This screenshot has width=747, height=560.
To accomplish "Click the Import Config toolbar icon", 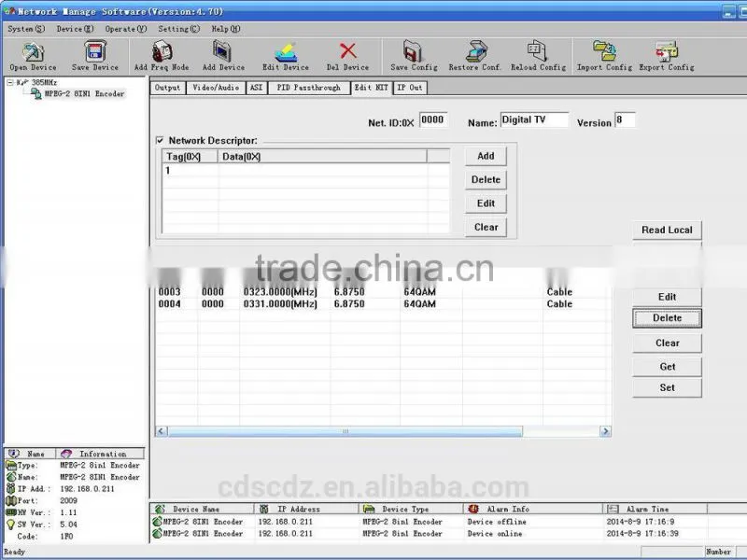I will point(604,51).
